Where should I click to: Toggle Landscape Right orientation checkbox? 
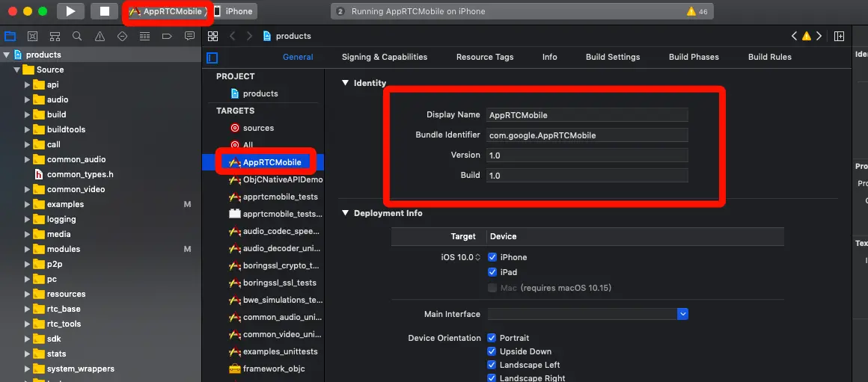(x=492, y=378)
